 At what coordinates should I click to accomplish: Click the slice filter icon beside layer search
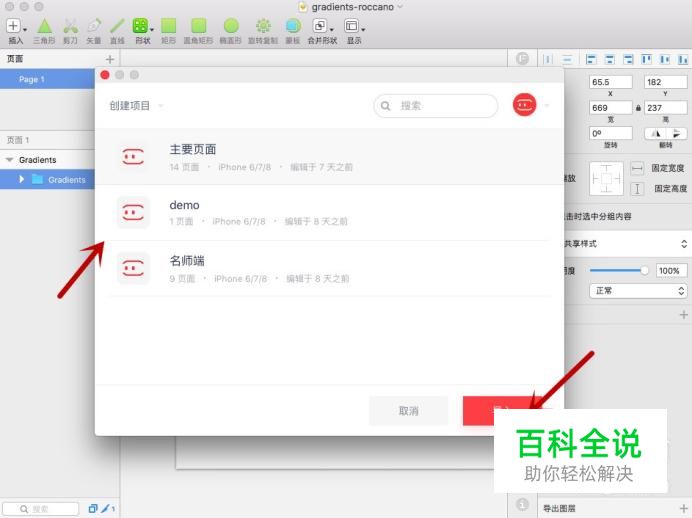click(105, 508)
